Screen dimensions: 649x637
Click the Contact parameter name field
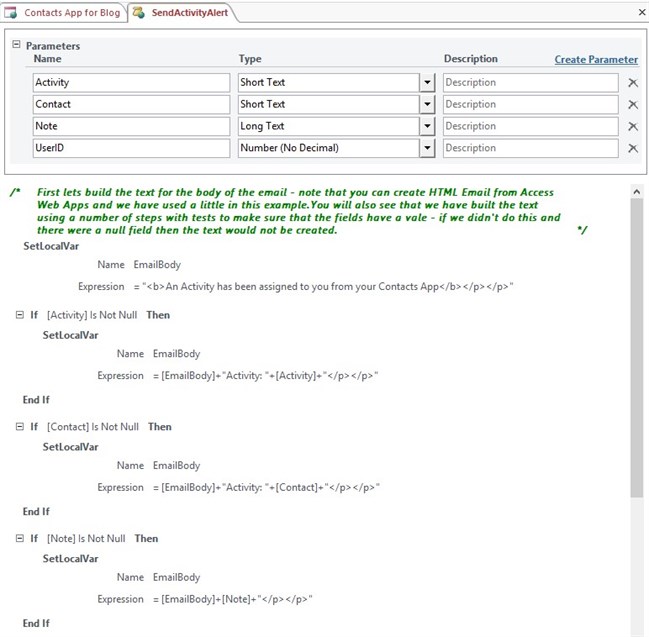[132, 104]
